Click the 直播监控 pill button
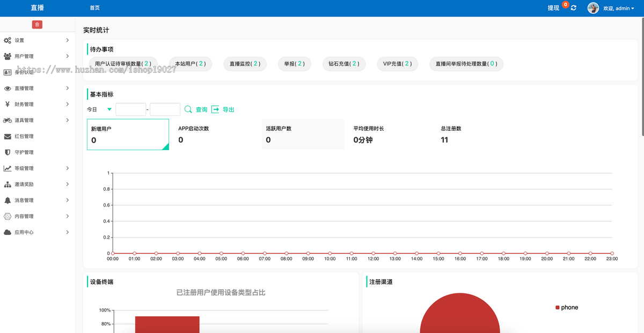Screen dimensions: 644x333 click(245, 64)
